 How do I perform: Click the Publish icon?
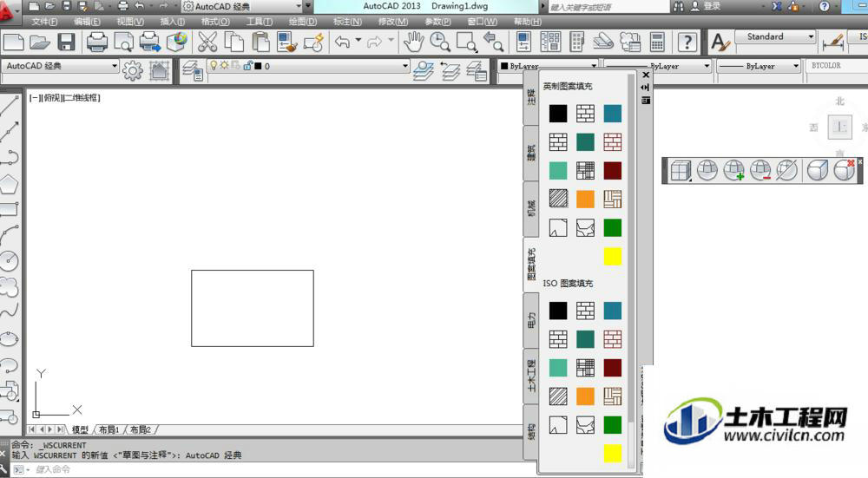tap(150, 42)
